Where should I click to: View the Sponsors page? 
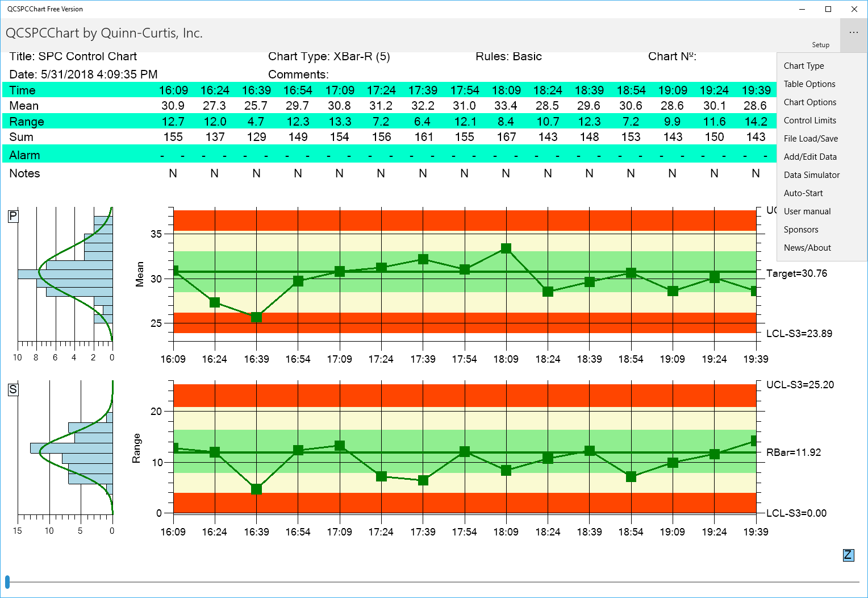801,229
